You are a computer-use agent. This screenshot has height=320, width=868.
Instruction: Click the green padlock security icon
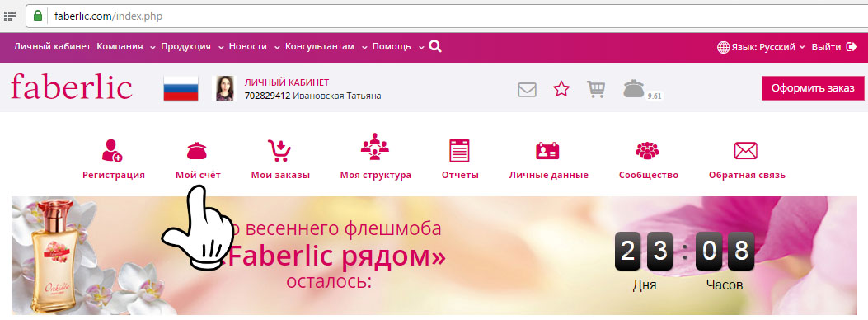(38, 16)
